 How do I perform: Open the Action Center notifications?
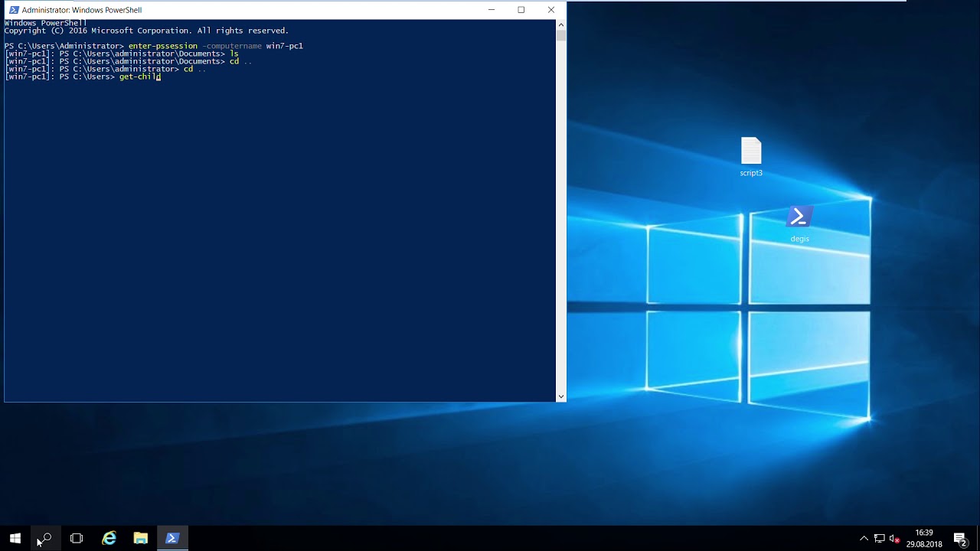coord(961,539)
